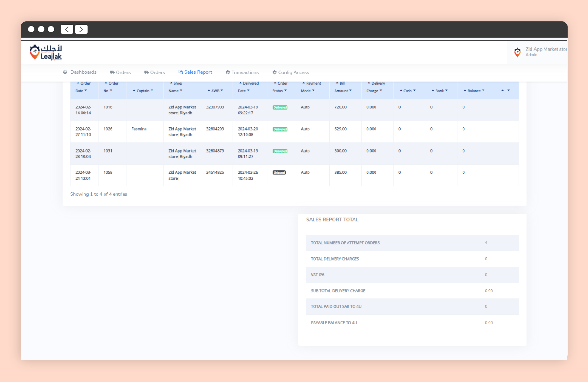
Task: Sort by the AWB column header
Action: [215, 91]
